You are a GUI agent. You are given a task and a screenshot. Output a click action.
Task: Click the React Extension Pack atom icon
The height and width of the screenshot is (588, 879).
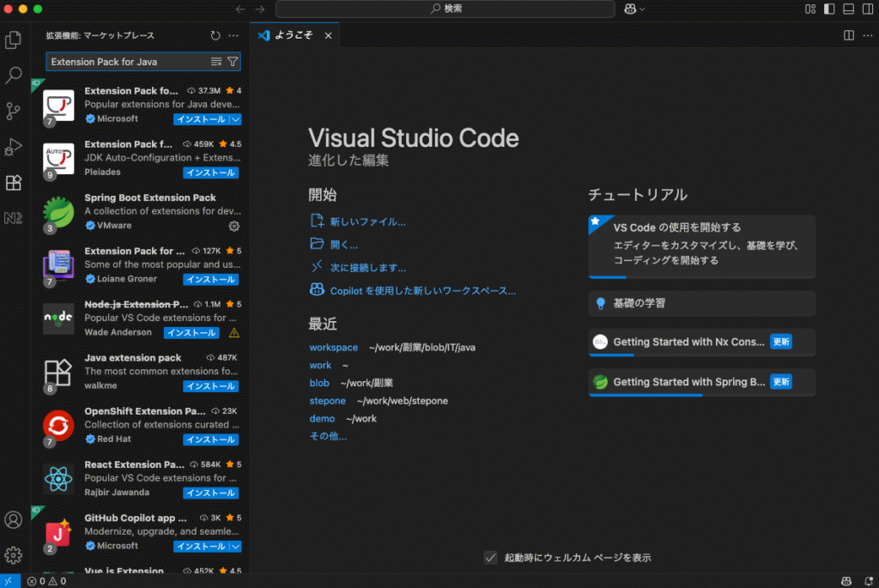58,479
